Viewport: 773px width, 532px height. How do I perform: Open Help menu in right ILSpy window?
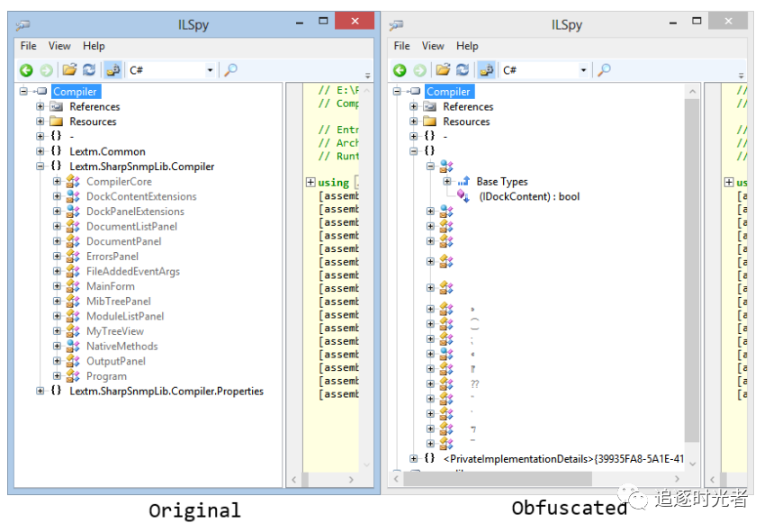(x=467, y=46)
